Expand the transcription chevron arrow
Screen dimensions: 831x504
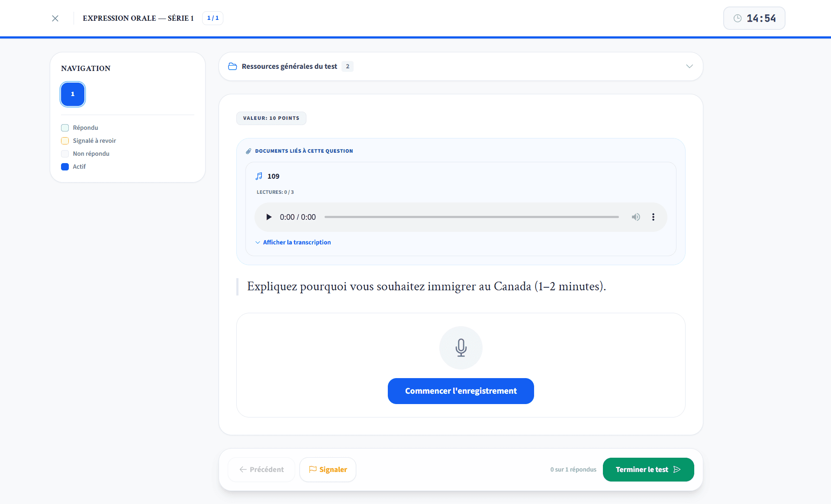[258, 242]
